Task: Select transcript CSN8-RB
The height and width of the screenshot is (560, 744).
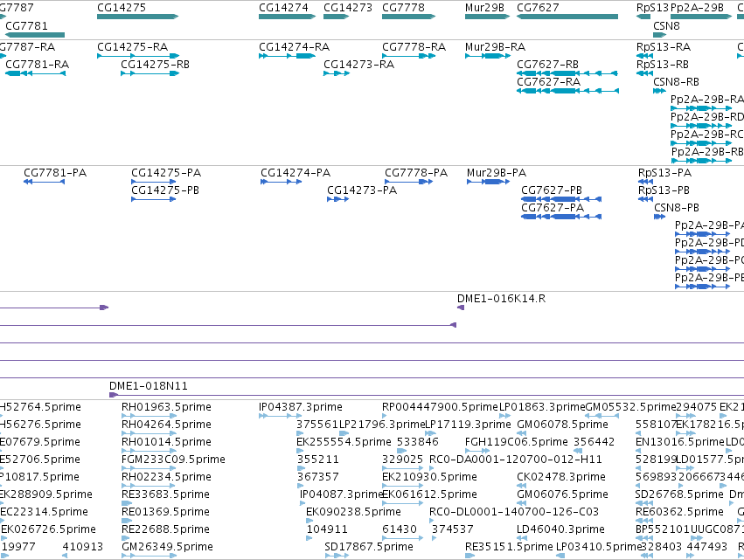Action: pos(676,82)
